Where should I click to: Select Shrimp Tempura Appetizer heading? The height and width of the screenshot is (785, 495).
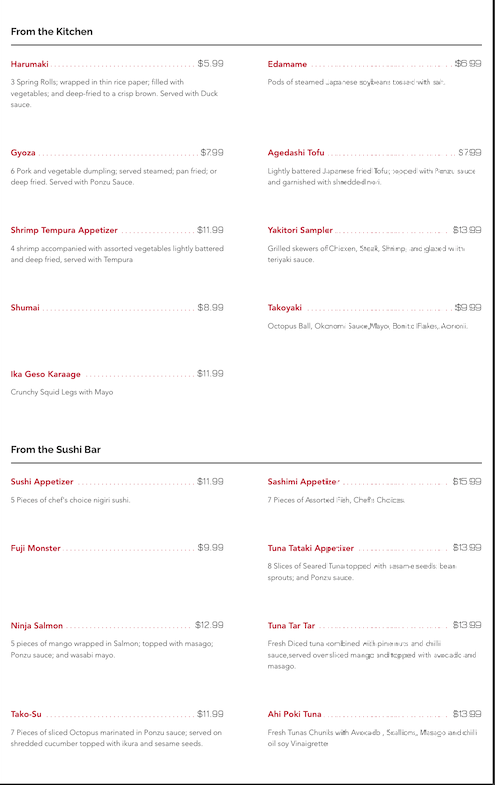click(x=64, y=230)
